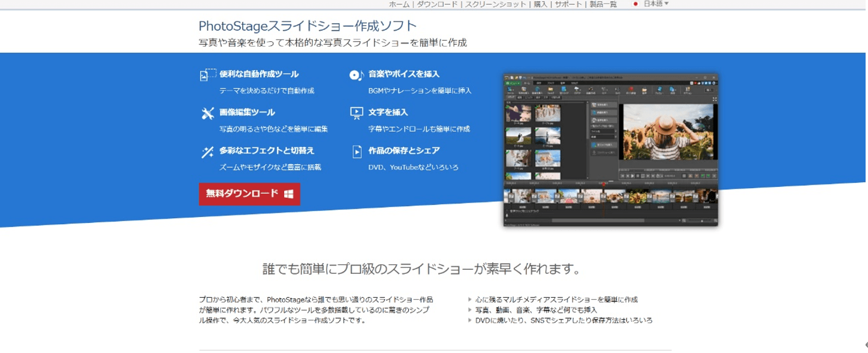Click the paragraph starting プロから初心者まで

coord(316,310)
